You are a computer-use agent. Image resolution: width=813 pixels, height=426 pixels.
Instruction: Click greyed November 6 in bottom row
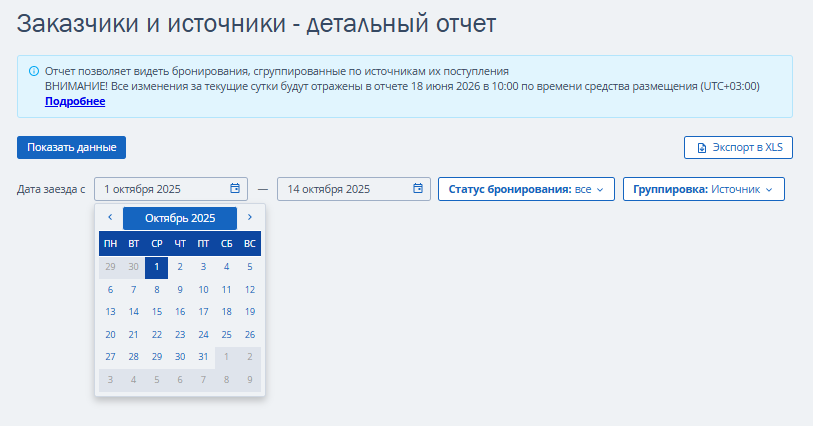point(180,380)
